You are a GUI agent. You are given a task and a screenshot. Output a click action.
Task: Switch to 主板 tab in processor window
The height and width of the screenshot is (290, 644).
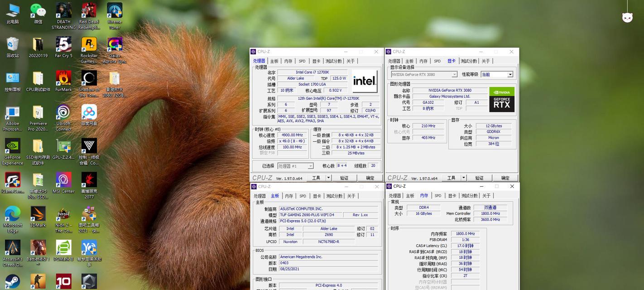click(274, 61)
